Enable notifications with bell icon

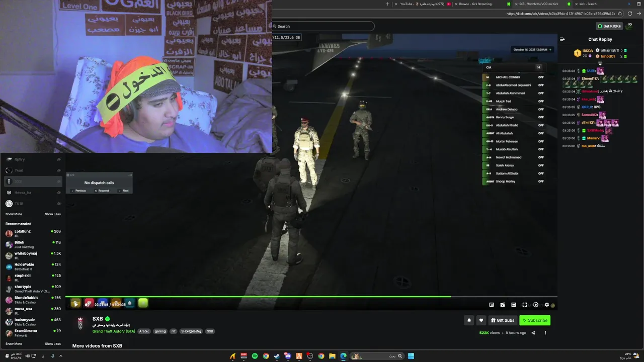click(x=469, y=320)
